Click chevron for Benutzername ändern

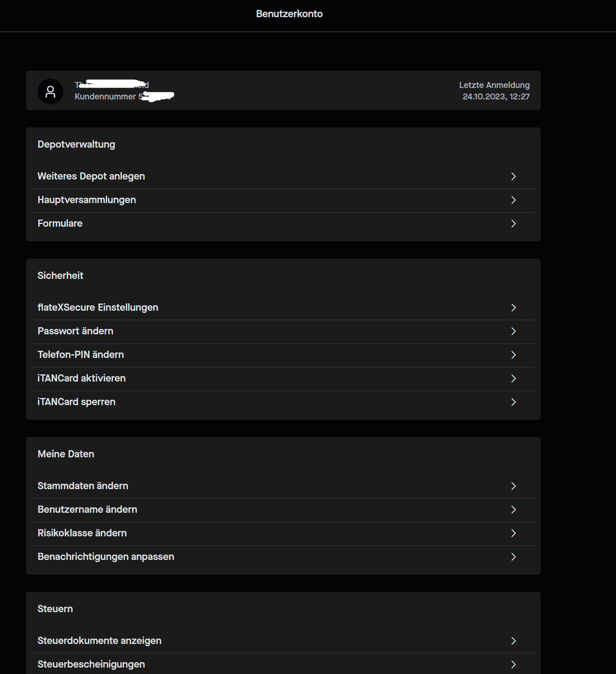(x=513, y=510)
